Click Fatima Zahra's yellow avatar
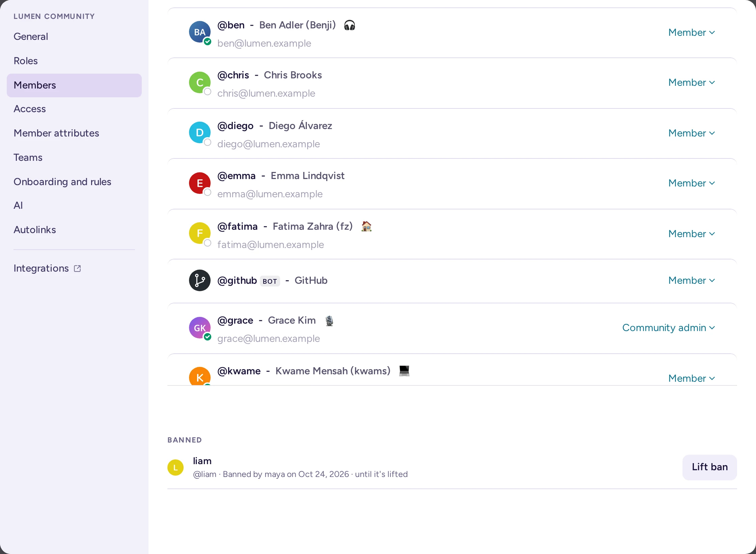The width and height of the screenshot is (756, 554). (200, 233)
